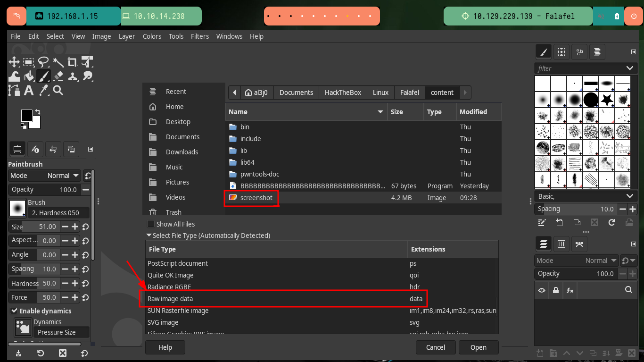Select the Clone stamp tool
644x362 pixels.
[73, 76]
